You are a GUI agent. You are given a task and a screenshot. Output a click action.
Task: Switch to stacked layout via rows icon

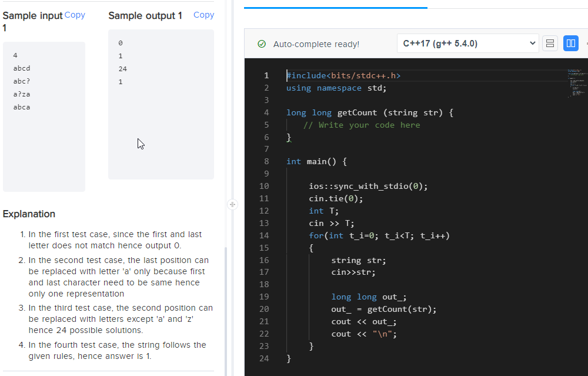point(550,43)
